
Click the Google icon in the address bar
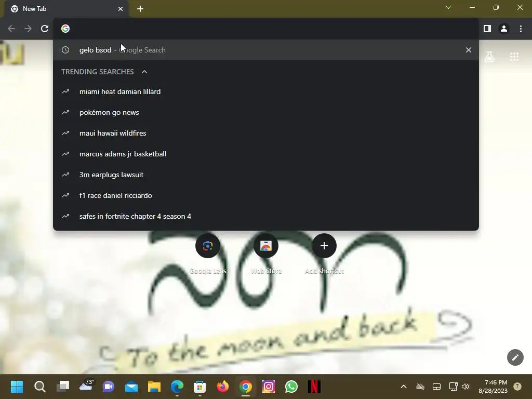click(x=65, y=29)
